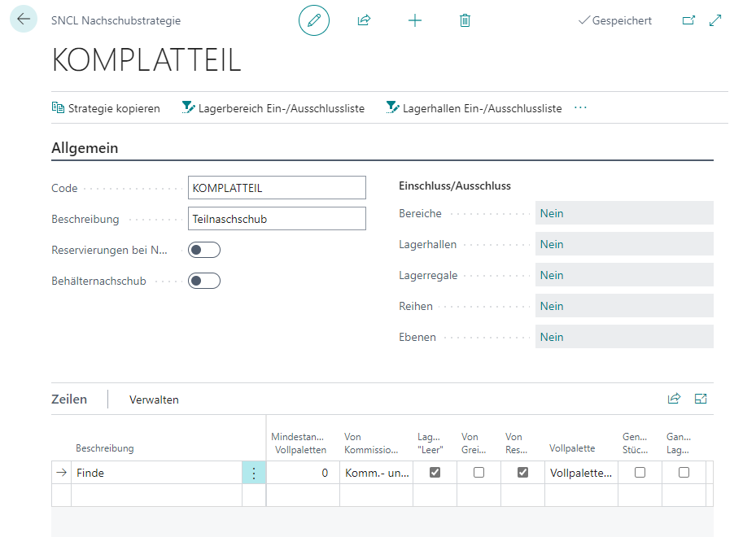
Task: Click share icon in Zeilen section
Action: pos(674,399)
